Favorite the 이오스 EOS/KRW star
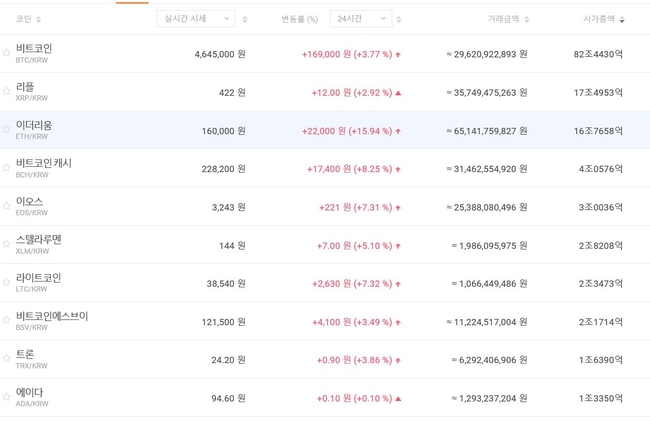This screenshot has width=650, height=421. [6, 206]
